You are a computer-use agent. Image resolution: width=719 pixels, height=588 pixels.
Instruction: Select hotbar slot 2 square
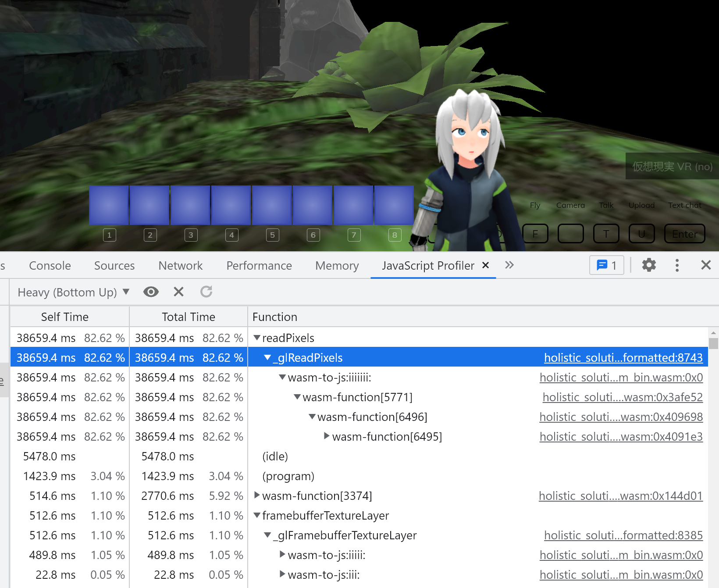(x=149, y=205)
